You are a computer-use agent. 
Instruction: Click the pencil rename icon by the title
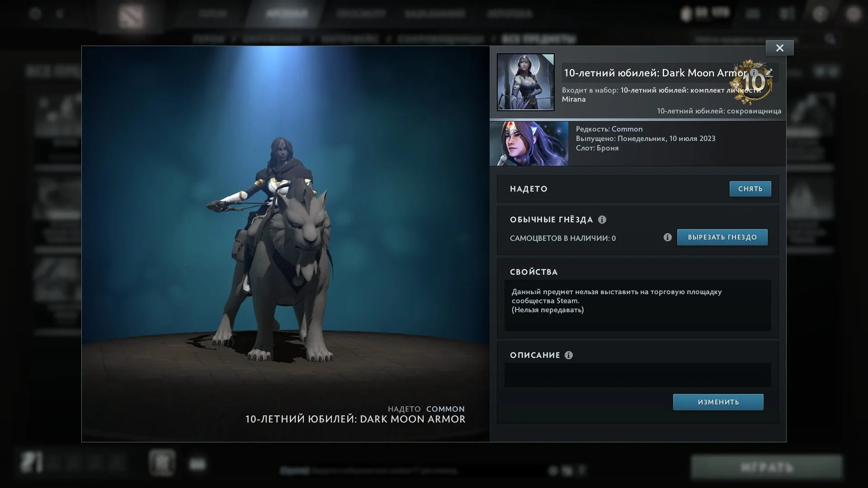769,72
